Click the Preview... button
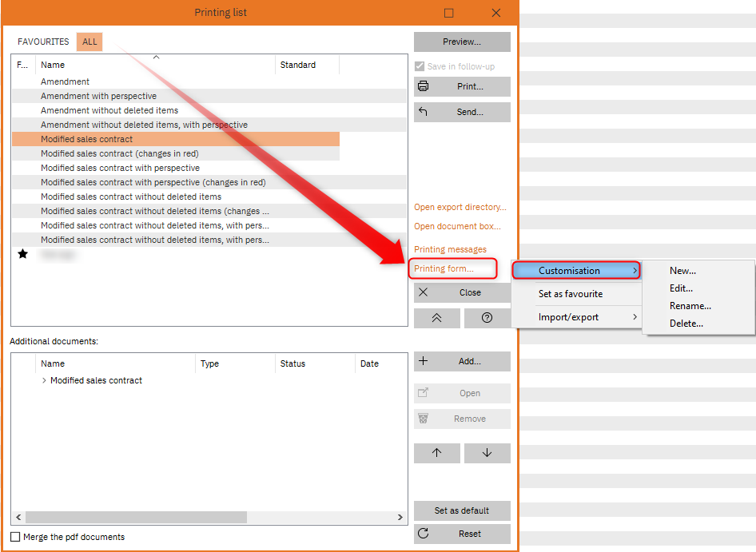The width and height of the screenshot is (756, 552). point(462,42)
